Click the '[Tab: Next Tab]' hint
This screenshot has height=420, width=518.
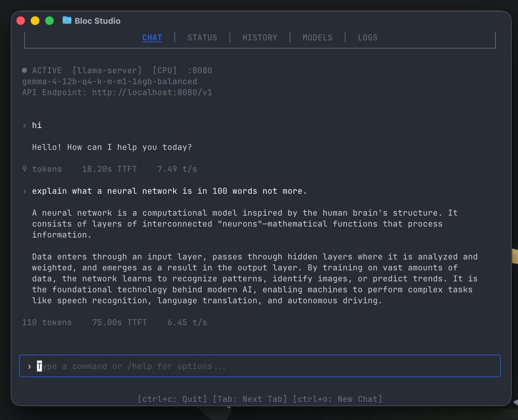point(250,399)
